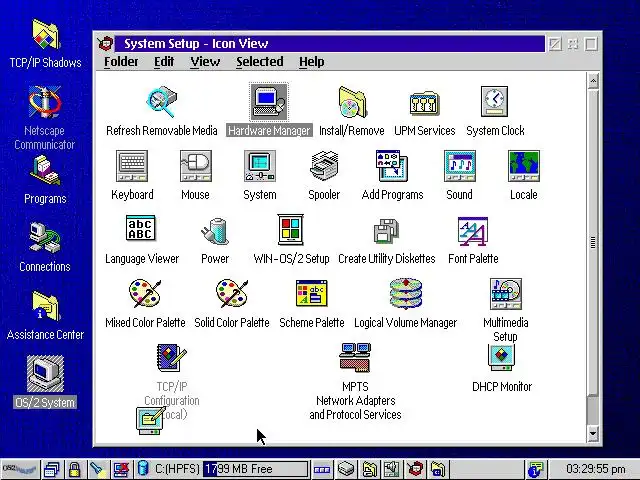Open the Refresh Removable Media icon
This screenshot has height=480, width=640.
click(162, 101)
